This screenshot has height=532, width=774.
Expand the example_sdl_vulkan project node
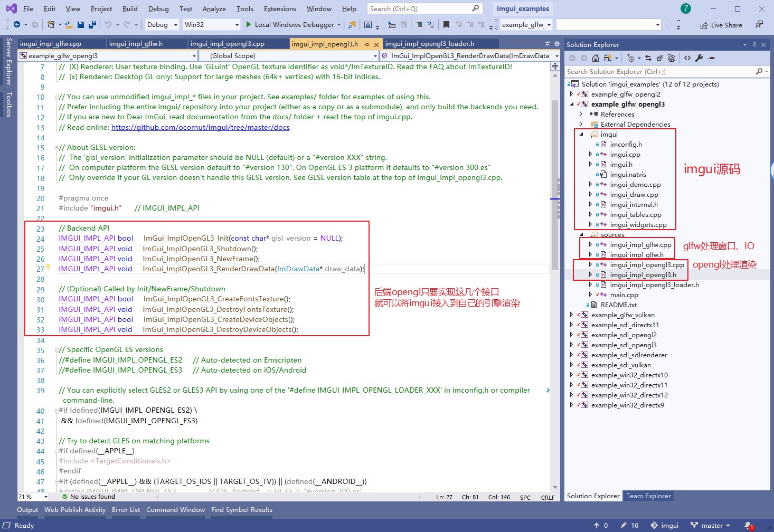tap(572, 365)
